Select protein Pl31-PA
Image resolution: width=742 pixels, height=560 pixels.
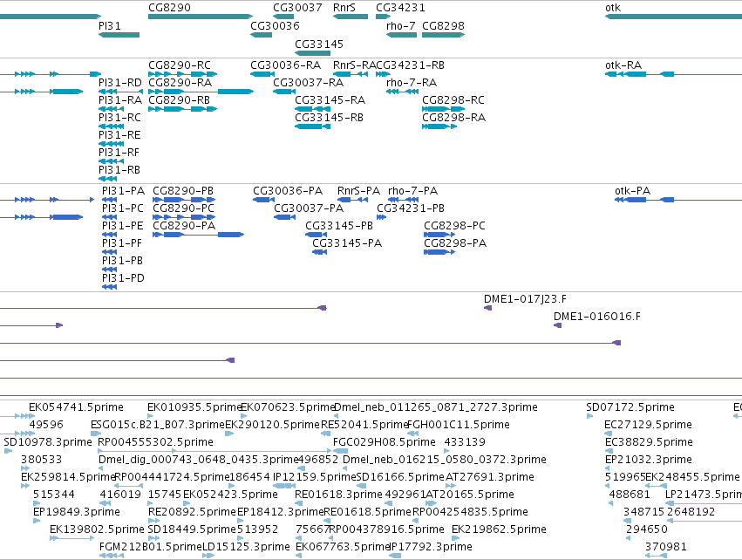(109, 200)
